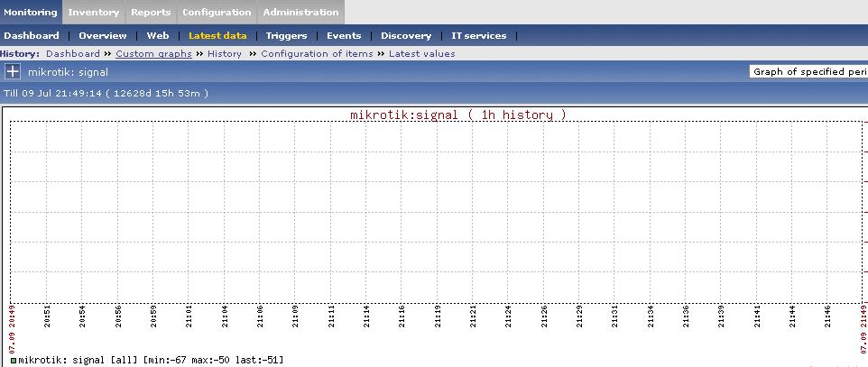This screenshot has width=868, height=367.
Task: Open the Web monitoring submenu
Action: [158, 35]
